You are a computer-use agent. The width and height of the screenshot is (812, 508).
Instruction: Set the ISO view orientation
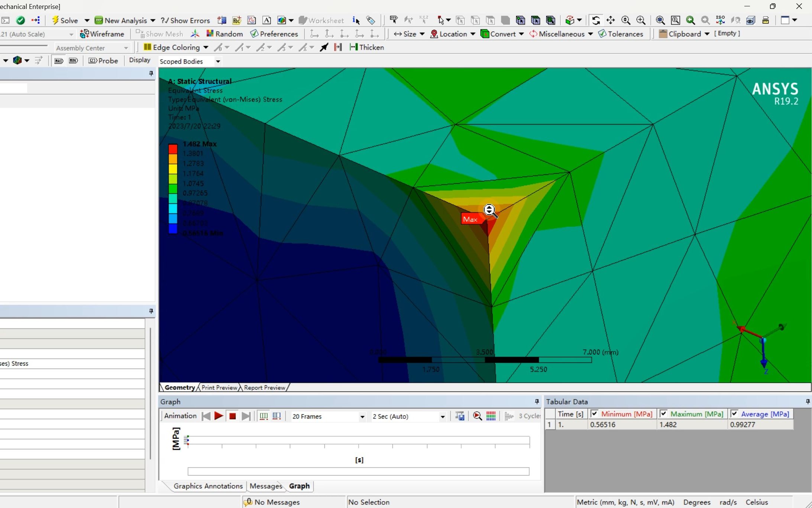[720, 20]
